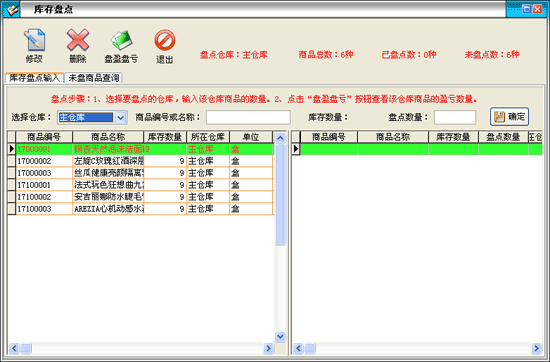Click product name 法式玩色狂想曲 cell
Image resolution: width=550 pixels, height=362 pixels.
[108, 185]
